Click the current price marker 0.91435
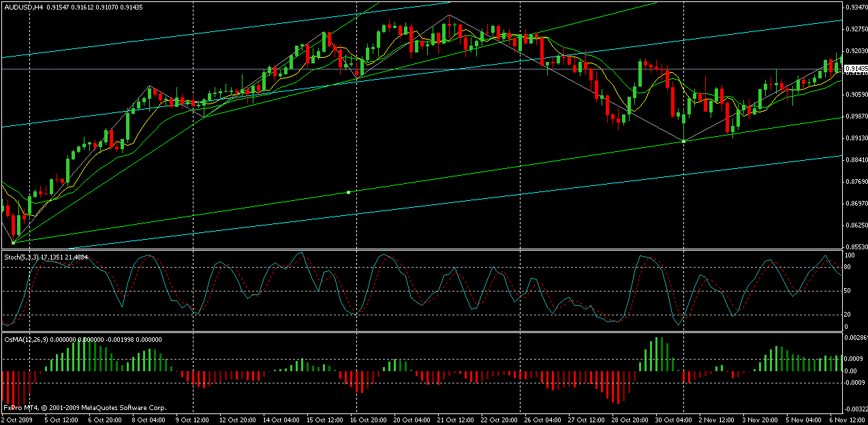Image resolution: width=868 pixels, height=425 pixels. coord(855,69)
